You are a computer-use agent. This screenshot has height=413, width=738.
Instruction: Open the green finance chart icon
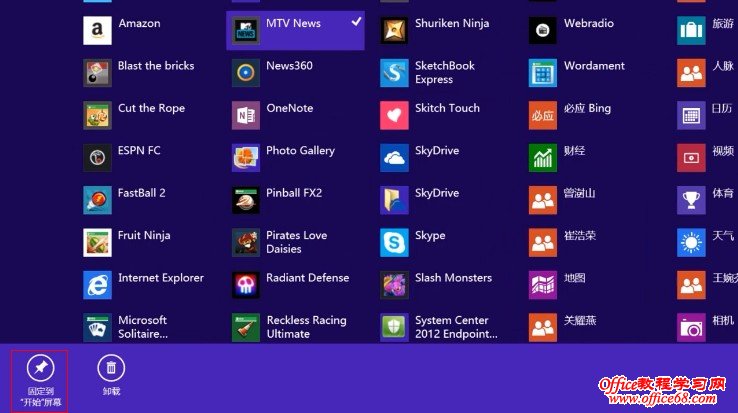click(x=543, y=158)
